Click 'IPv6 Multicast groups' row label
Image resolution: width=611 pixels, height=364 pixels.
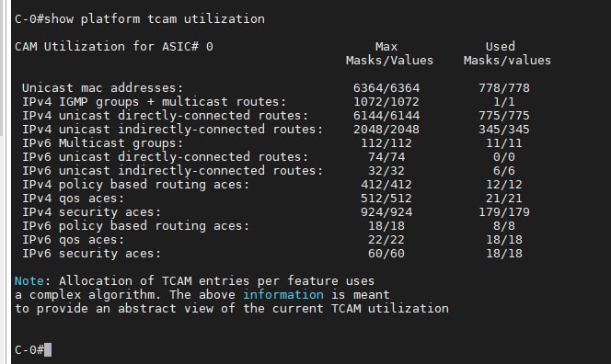tap(102, 143)
